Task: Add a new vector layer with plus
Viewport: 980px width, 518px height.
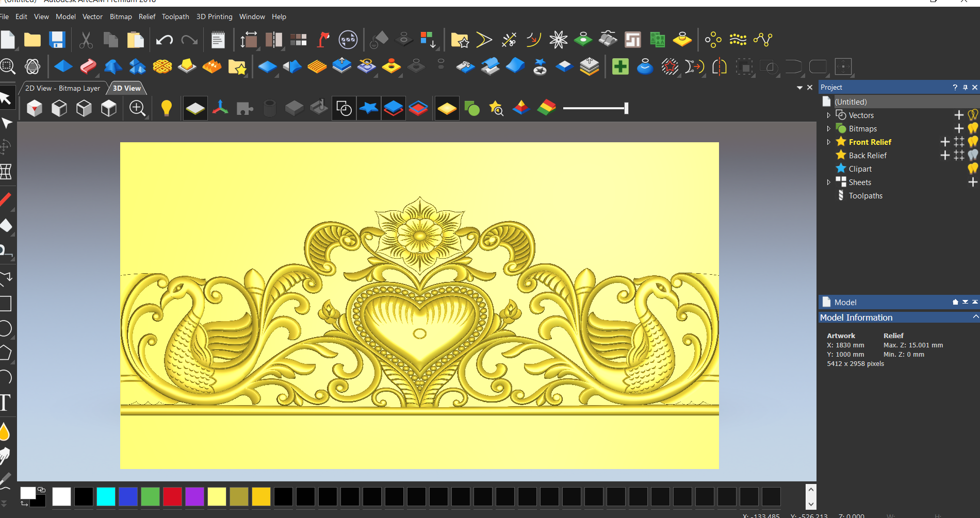Action: tap(959, 115)
